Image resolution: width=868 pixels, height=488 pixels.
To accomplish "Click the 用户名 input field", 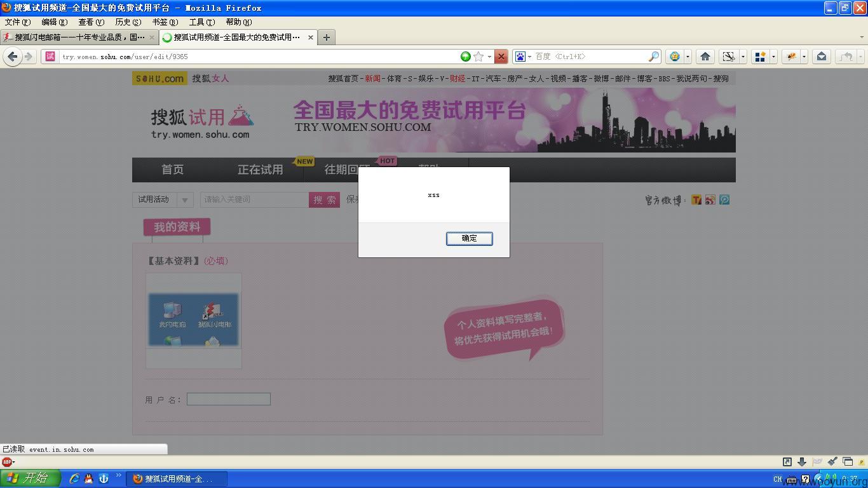I will pos(229,399).
